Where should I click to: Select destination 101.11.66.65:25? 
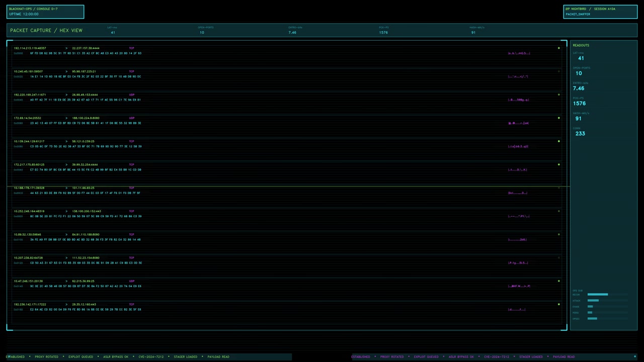(x=83, y=188)
